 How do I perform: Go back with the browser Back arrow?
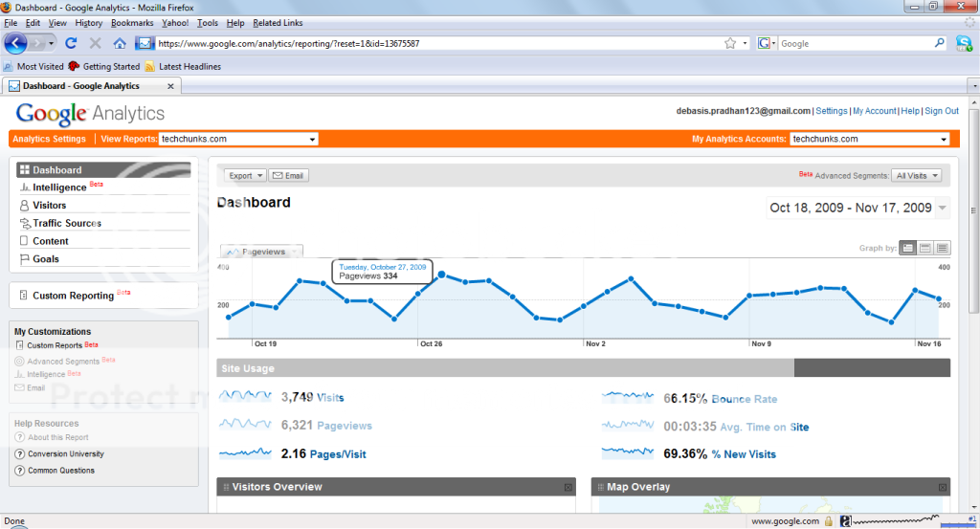pos(15,43)
